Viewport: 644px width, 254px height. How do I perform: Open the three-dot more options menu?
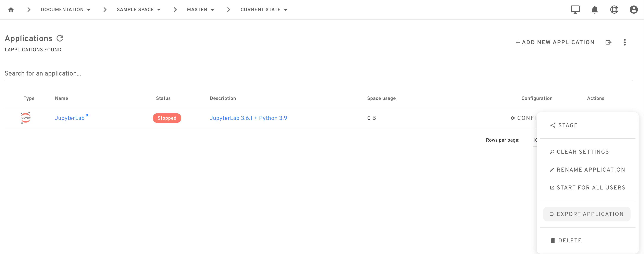pos(625,42)
